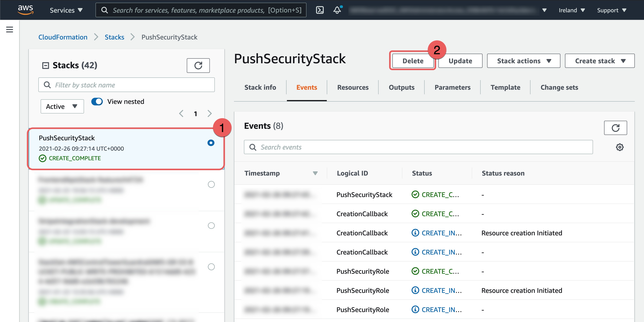Select the PushSecurityStack radio button
Image resolution: width=644 pixels, height=322 pixels.
pyautogui.click(x=211, y=143)
